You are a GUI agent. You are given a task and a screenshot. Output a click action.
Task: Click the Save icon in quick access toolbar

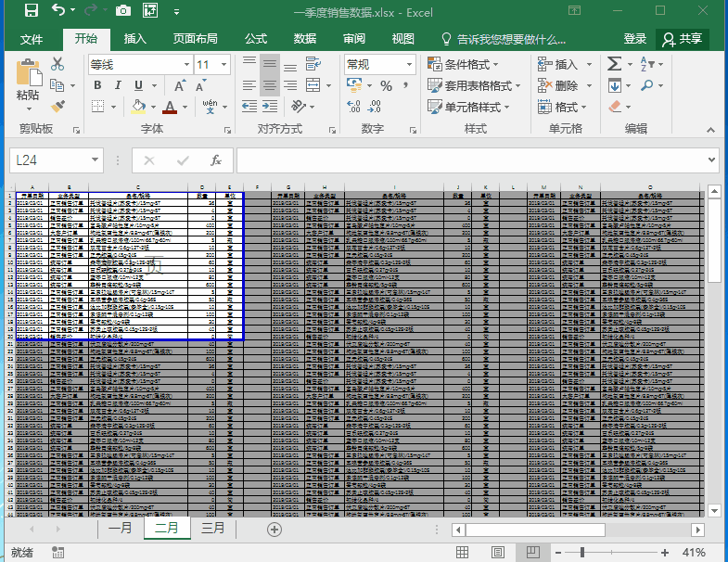coord(31,12)
